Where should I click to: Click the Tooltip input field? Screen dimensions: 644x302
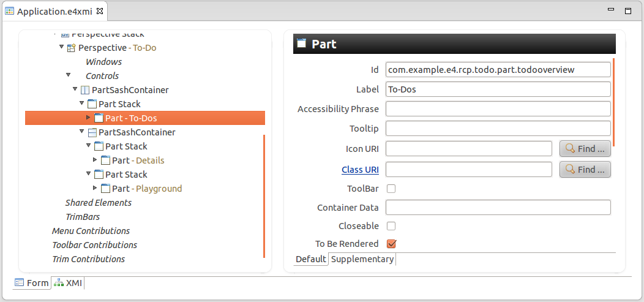pos(498,129)
